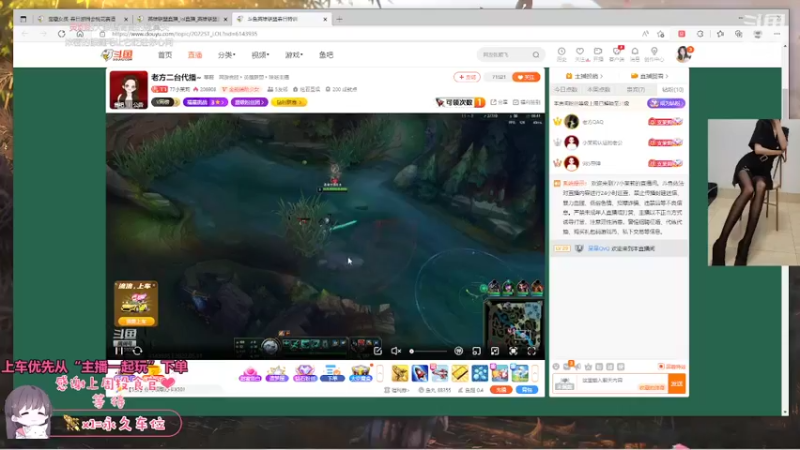The image size is (800, 450).
Task: Click the orange send chat button
Action: pos(677,383)
